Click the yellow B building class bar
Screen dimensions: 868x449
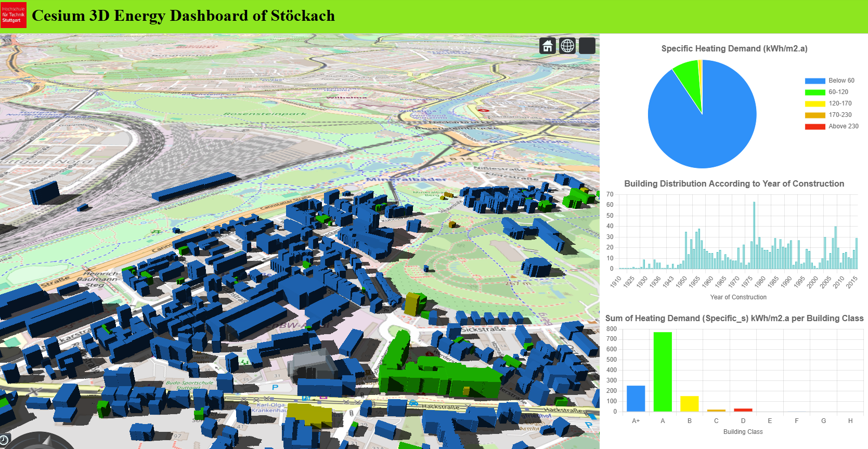[690, 404]
